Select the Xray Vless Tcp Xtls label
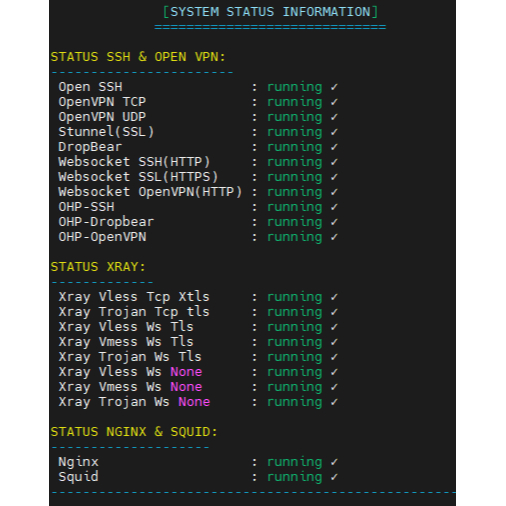The image size is (506, 506). pyautogui.click(x=134, y=297)
